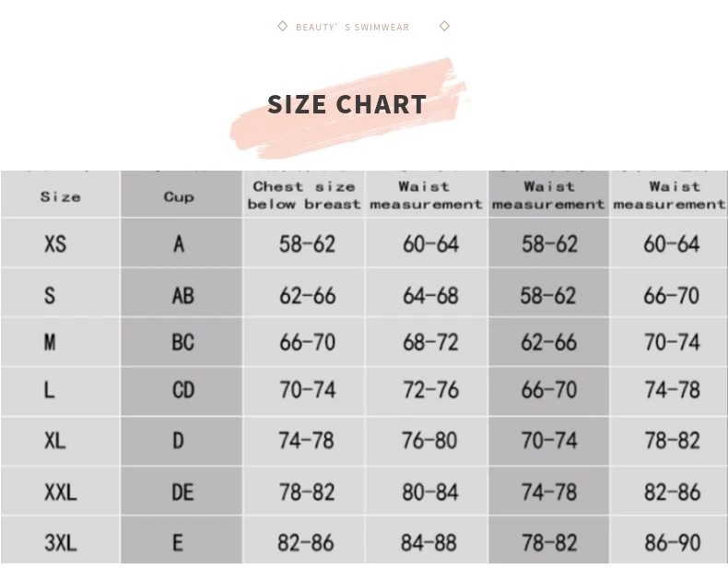Click the XXL size row label
728x569 pixels.
click(x=61, y=492)
